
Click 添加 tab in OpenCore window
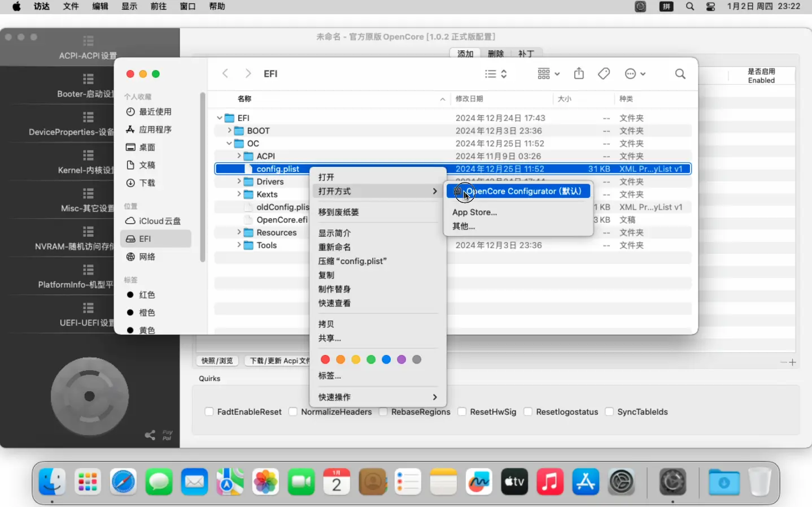coord(465,54)
